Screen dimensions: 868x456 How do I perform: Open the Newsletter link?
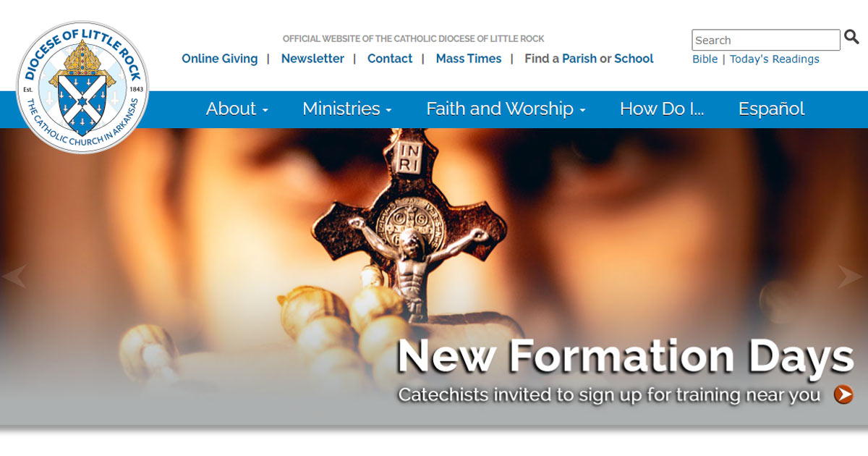(x=312, y=59)
